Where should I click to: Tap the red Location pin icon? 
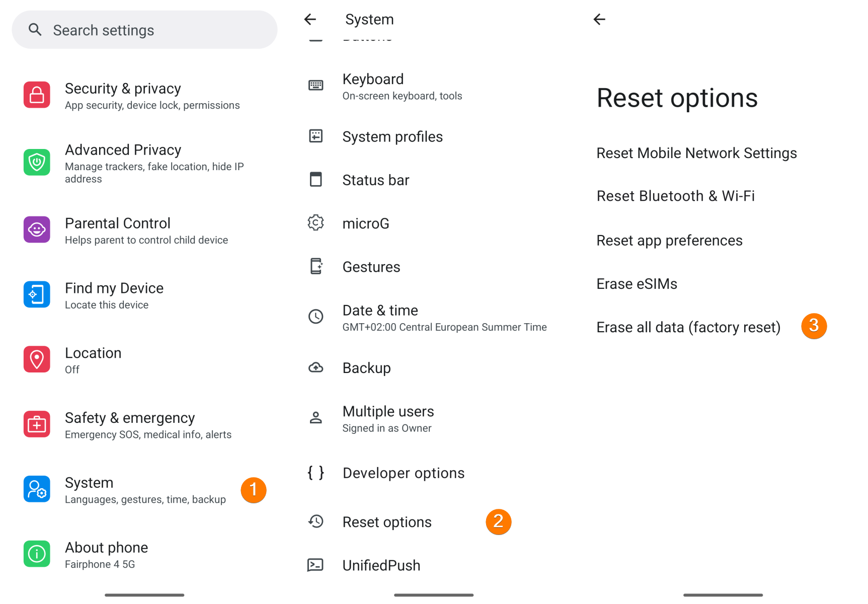point(37,359)
